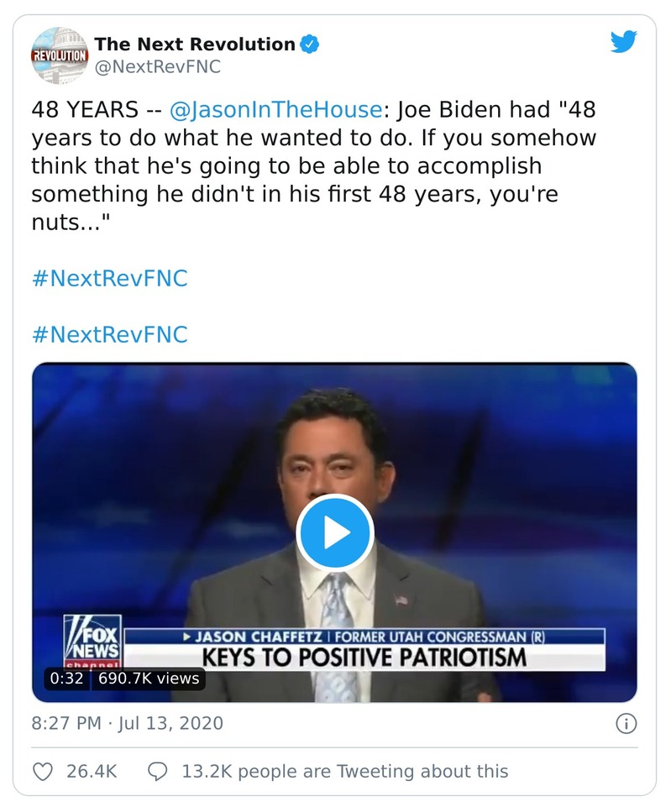
Task: Visit the @NextRevFNC handle link
Action: tap(157, 67)
